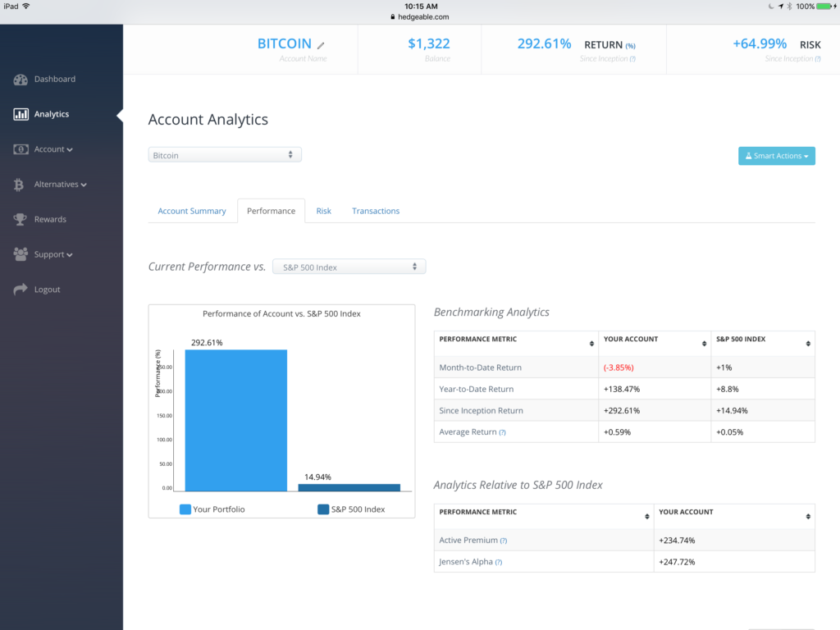Click the Month-to-Date Return row label
Screen dimensions: 840x630
point(481,367)
